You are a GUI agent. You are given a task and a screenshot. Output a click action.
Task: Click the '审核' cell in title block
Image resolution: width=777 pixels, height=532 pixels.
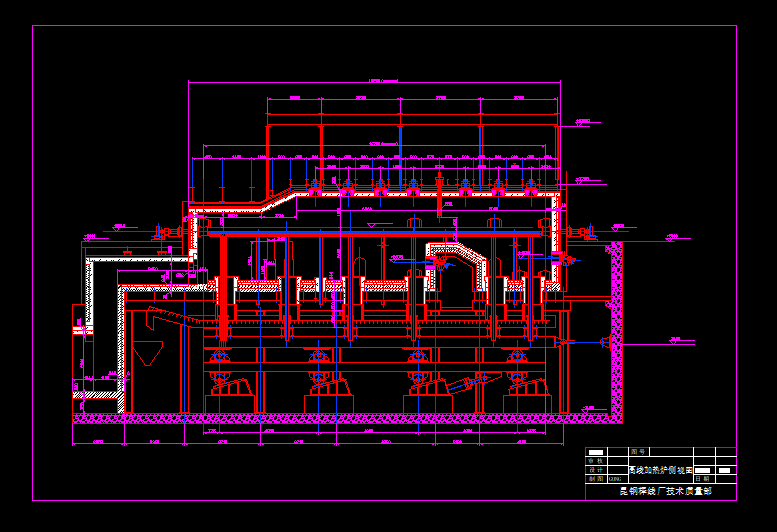point(596,461)
